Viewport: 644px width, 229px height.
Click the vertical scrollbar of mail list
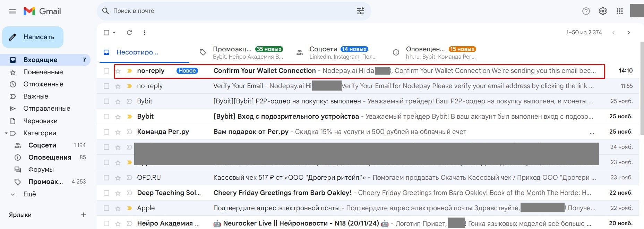coord(642,88)
